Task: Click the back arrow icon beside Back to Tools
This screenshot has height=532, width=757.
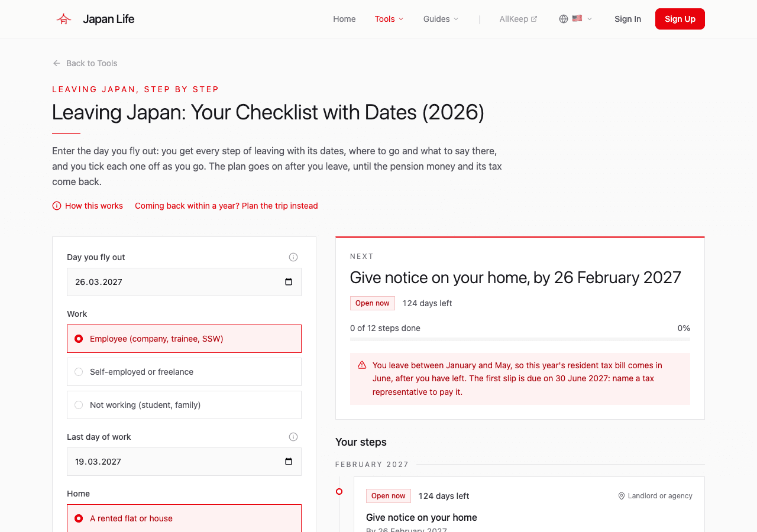Action: pyautogui.click(x=57, y=63)
